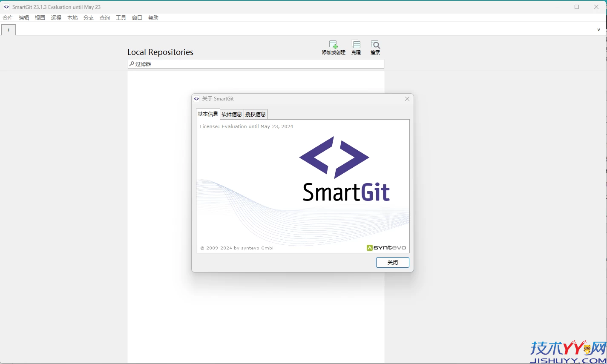Viewport: 607px width, 364px height.
Task: Open the 帮助 menu
Action: click(153, 17)
